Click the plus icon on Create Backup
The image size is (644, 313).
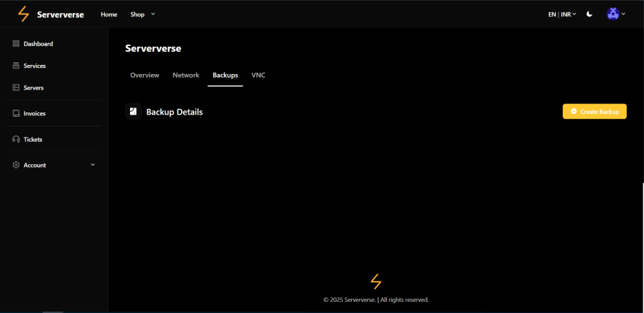(574, 112)
